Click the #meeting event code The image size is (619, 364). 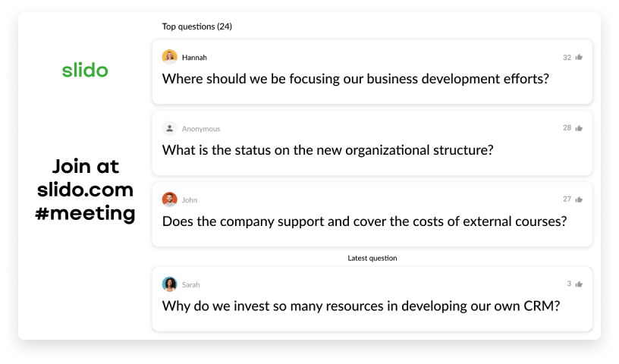(85, 213)
